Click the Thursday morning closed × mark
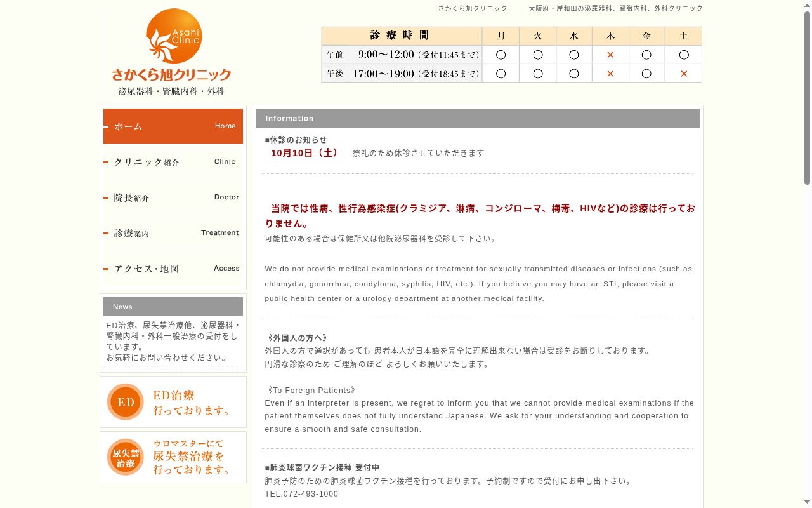This screenshot has width=812, height=508. click(610, 55)
